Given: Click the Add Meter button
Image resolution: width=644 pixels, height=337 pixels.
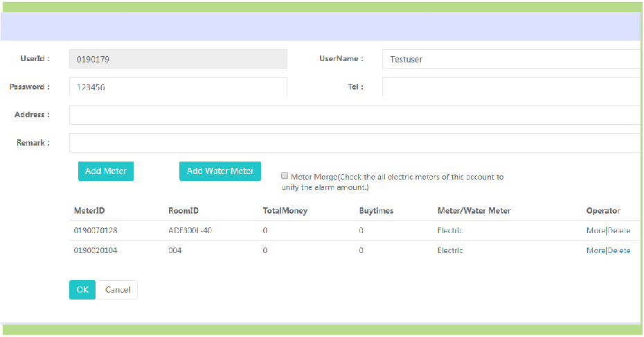Looking at the screenshot, I should click(x=106, y=171).
